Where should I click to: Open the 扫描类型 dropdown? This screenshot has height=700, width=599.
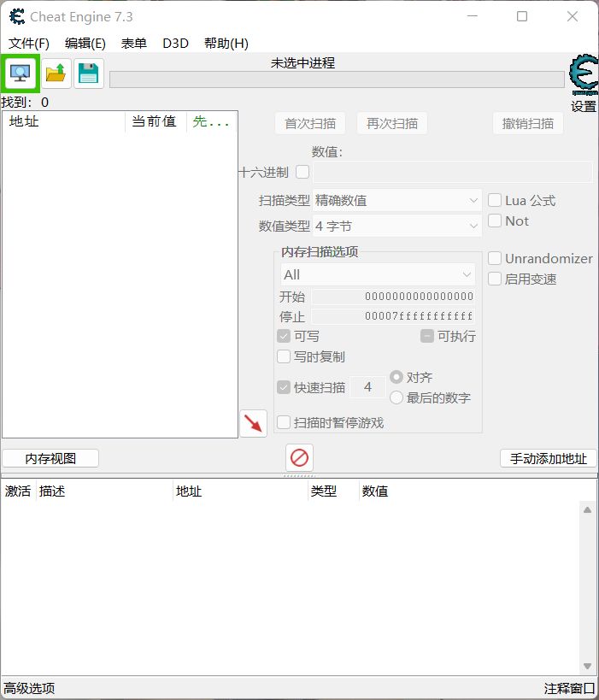click(x=397, y=201)
